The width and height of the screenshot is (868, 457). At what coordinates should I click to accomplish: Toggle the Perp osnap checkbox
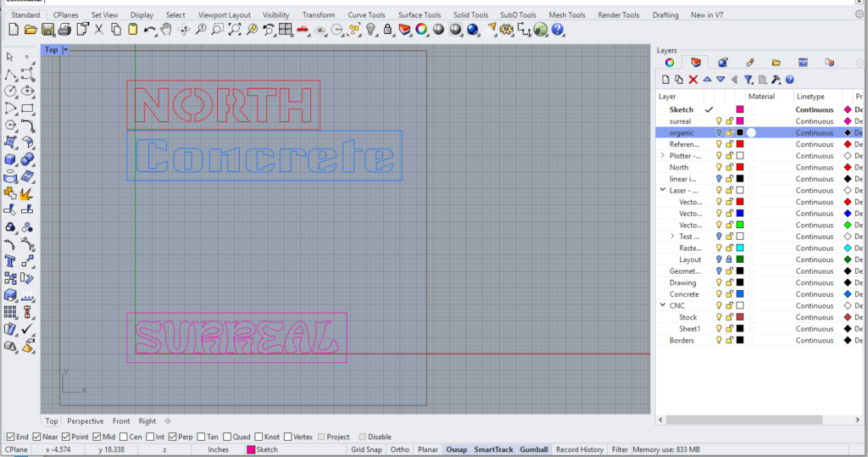(x=173, y=437)
